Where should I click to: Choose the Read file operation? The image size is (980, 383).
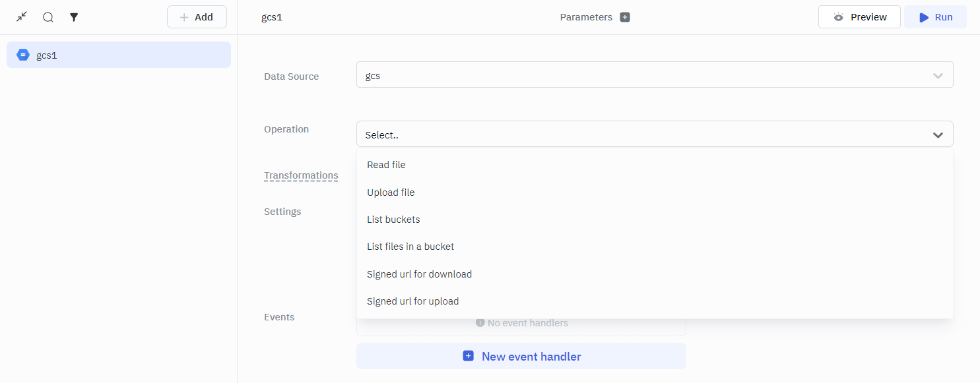pos(386,165)
